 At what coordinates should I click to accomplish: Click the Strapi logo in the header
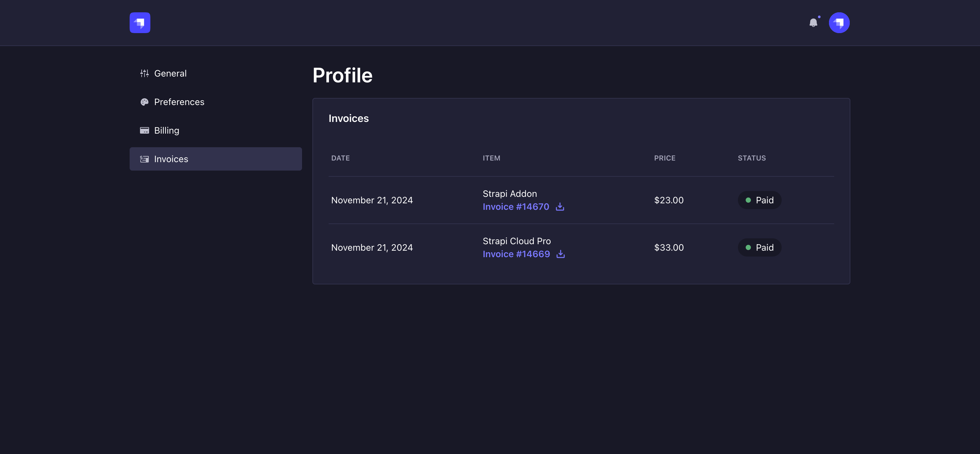140,23
